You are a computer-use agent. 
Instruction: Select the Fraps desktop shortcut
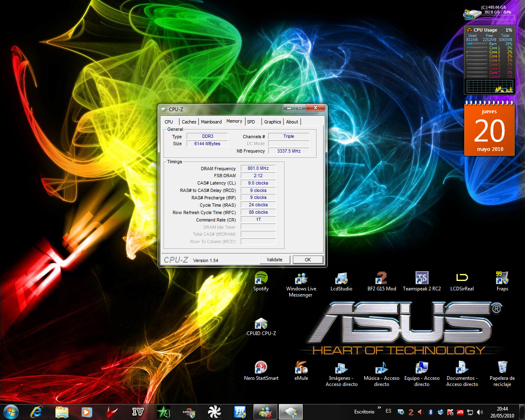(502, 281)
